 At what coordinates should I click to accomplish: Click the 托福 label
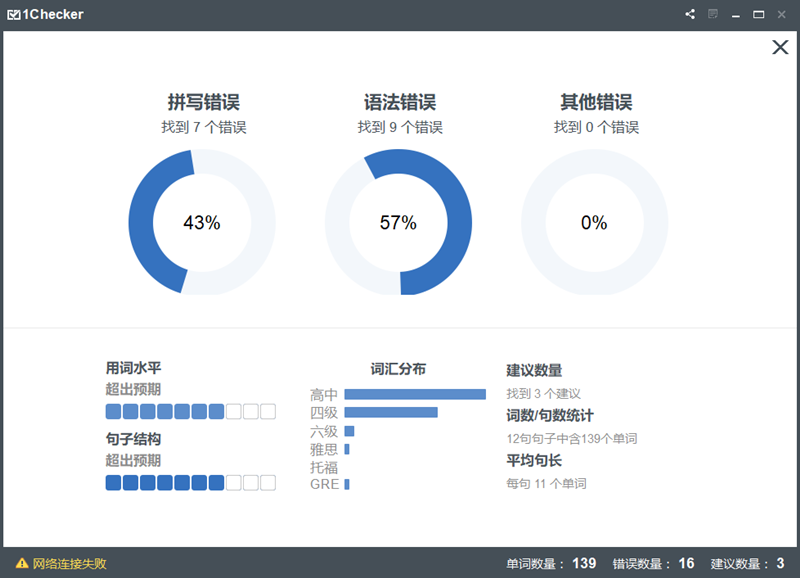(324, 467)
